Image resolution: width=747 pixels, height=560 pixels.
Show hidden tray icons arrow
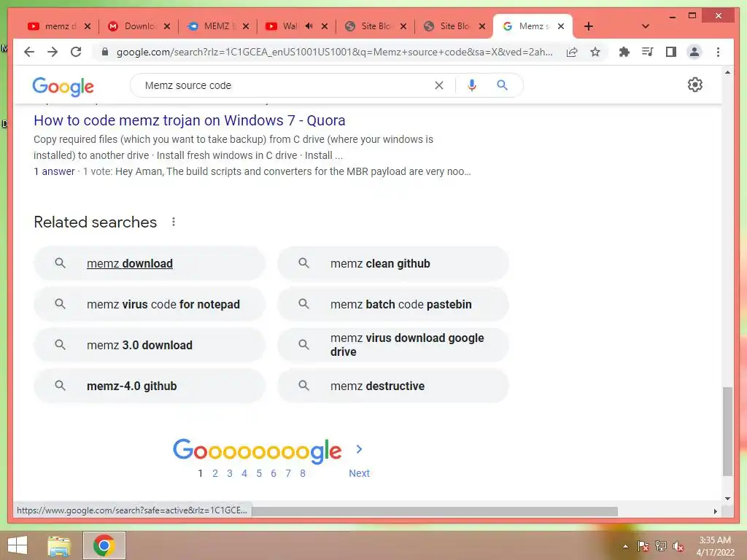625,546
